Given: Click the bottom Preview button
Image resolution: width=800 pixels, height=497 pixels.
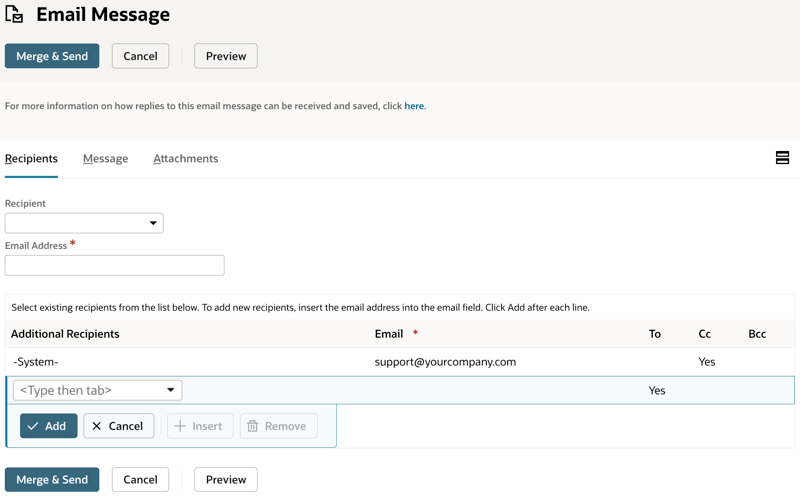Looking at the screenshot, I should click(x=226, y=480).
